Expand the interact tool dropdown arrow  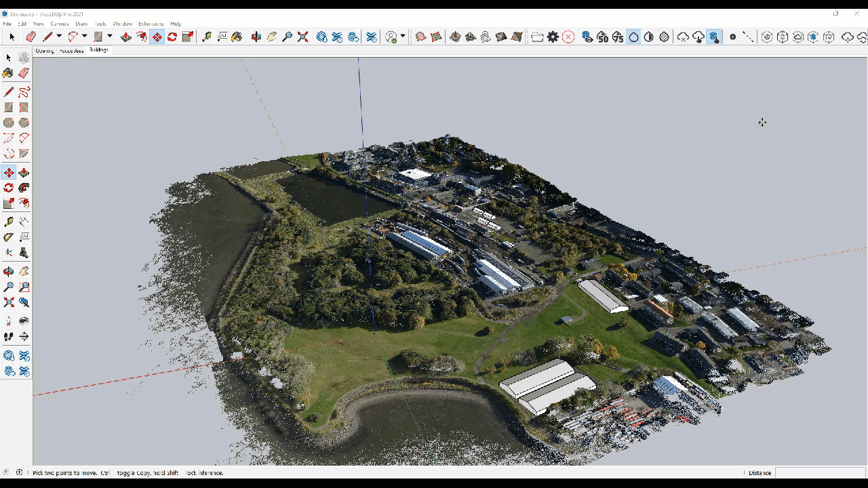click(402, 37)
